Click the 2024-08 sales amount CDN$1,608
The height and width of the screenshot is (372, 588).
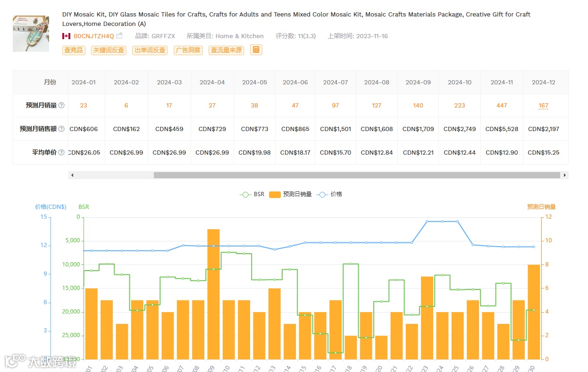pos(377,129)
